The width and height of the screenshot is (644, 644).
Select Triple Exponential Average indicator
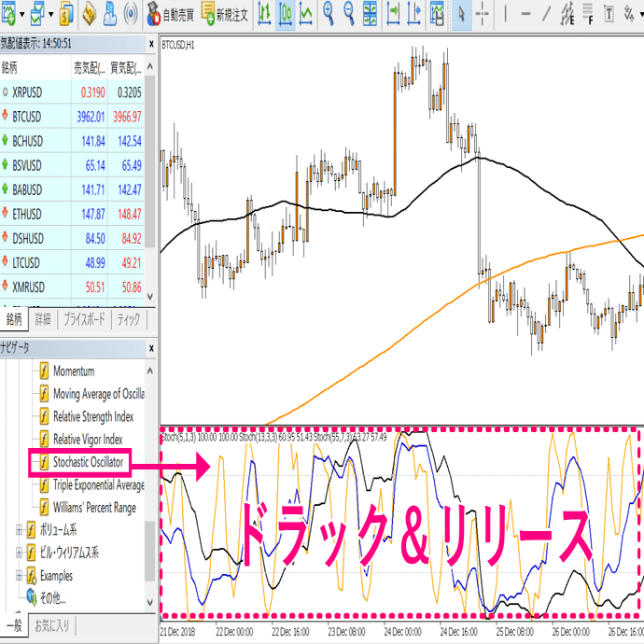(x=92, y=484)
